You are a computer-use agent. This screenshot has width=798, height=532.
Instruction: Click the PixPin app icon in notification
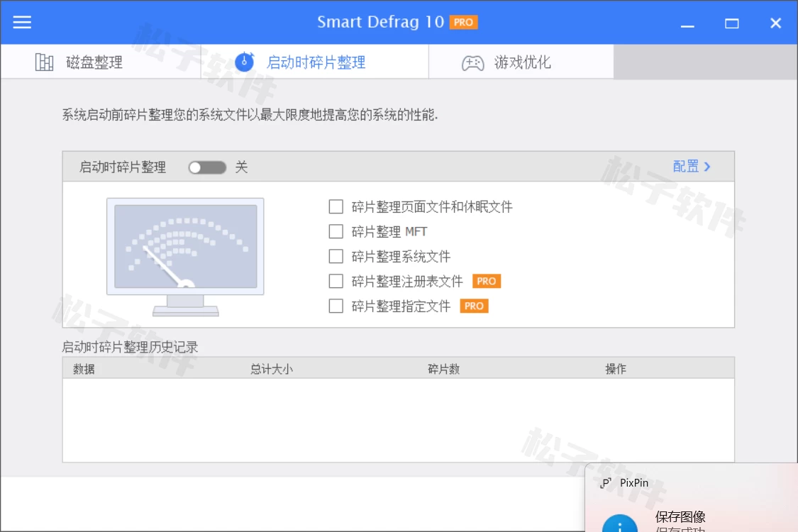click(606, 483)
